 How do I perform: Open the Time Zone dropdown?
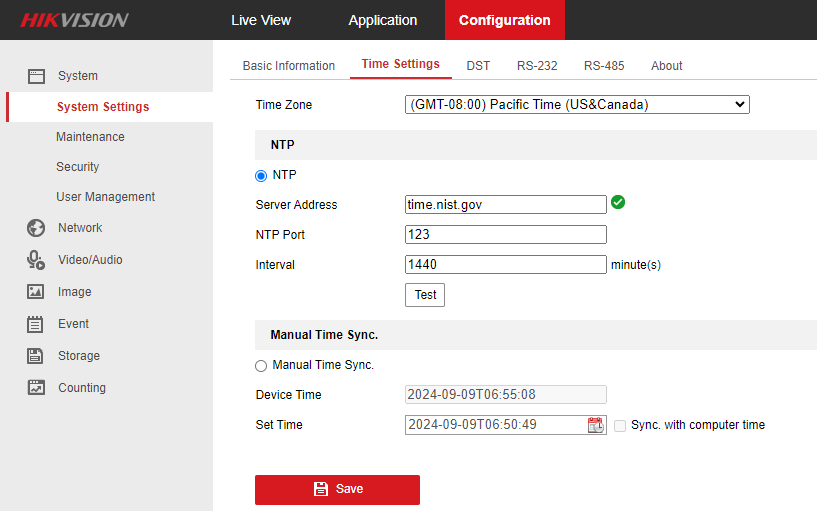coord(577,104)
